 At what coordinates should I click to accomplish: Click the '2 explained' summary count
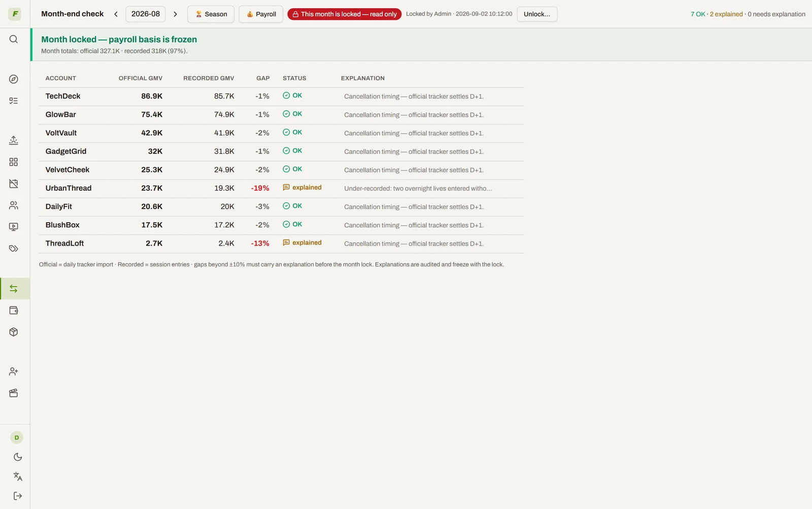tap(726, 14)
